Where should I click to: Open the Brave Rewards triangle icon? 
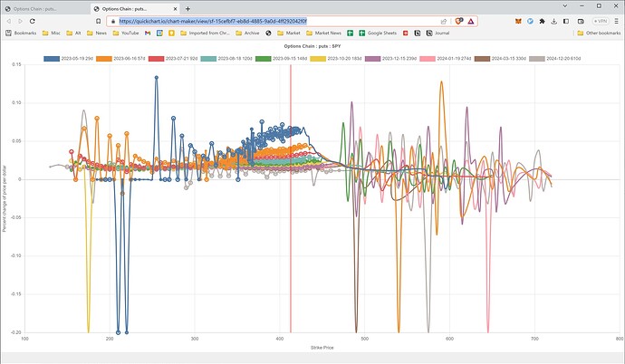tap(471, 21)
